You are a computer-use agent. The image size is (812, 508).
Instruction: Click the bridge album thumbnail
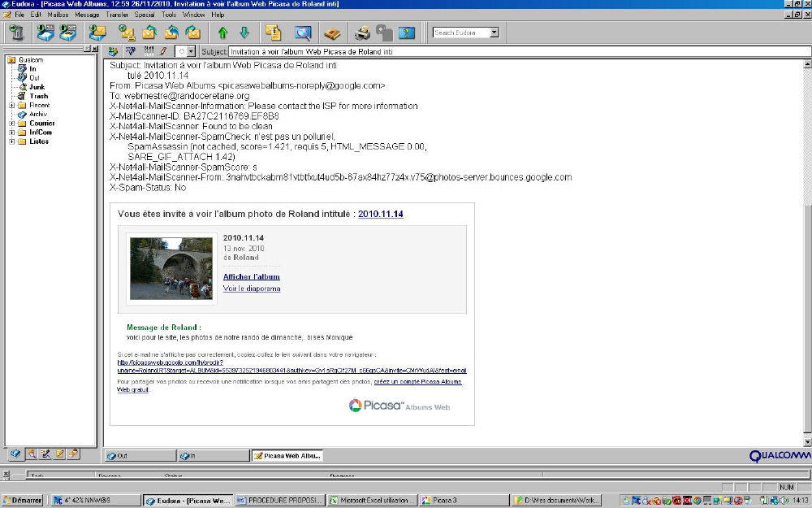pos(171,268)
